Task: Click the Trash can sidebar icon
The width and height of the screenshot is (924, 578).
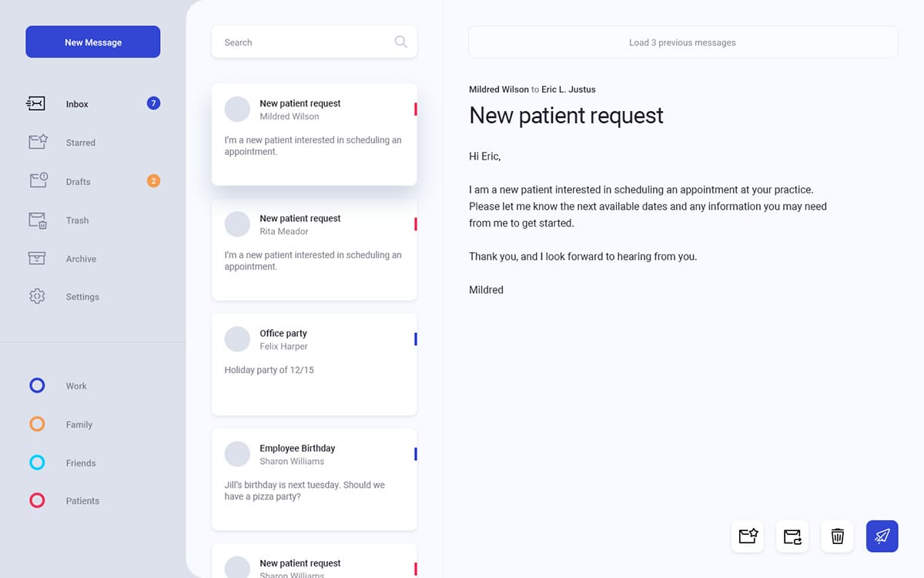Action: coord(36,220)
